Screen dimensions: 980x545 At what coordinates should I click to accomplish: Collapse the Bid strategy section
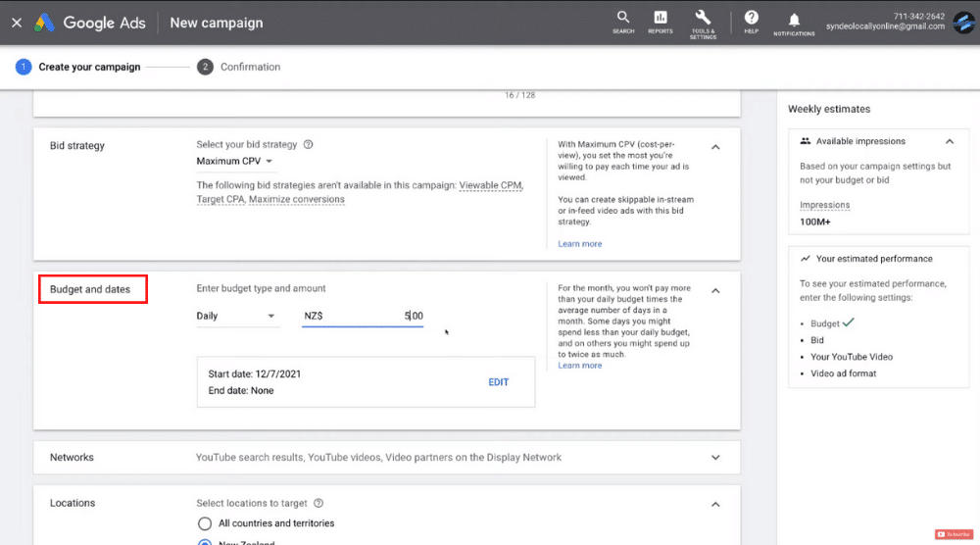[x=715, y=147]
